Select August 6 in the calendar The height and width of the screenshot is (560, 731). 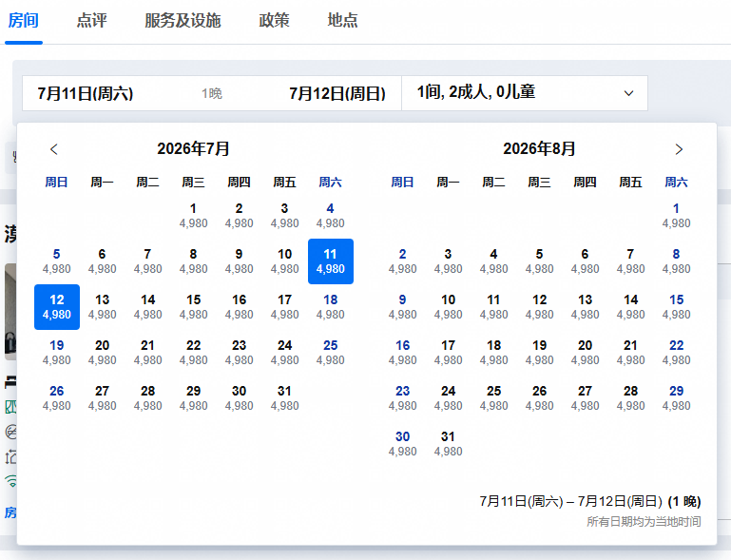(585, 261)
